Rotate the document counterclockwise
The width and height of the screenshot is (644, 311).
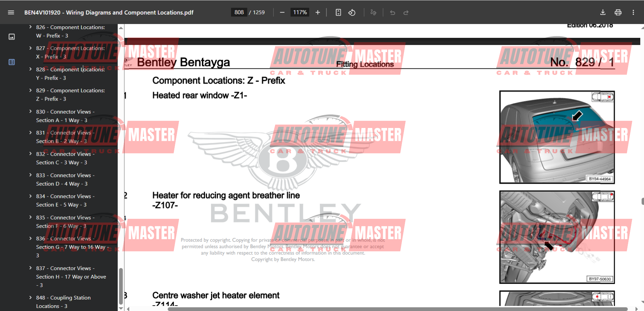[x=352, y=12]
